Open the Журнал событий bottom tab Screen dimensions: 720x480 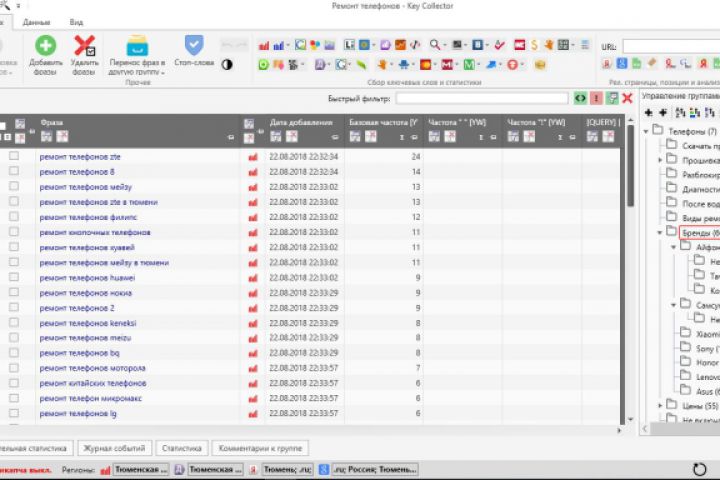pos(114,448)
